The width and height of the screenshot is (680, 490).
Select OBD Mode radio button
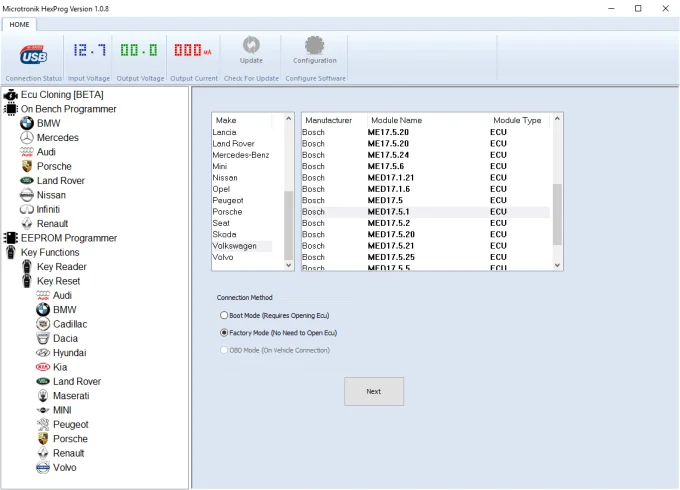coord(224,350)
